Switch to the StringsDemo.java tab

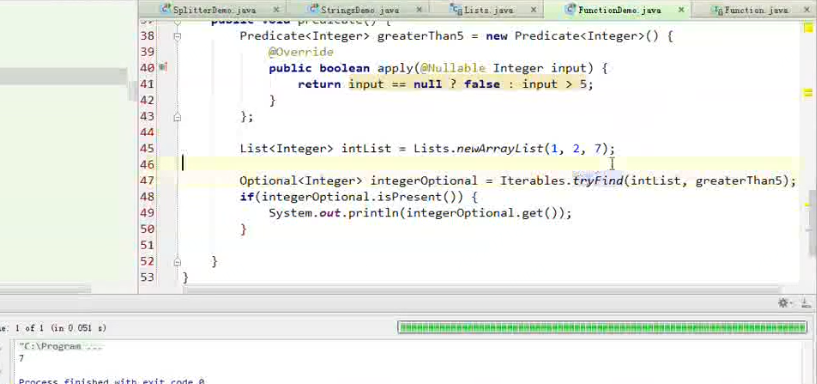tap(360, 10)
